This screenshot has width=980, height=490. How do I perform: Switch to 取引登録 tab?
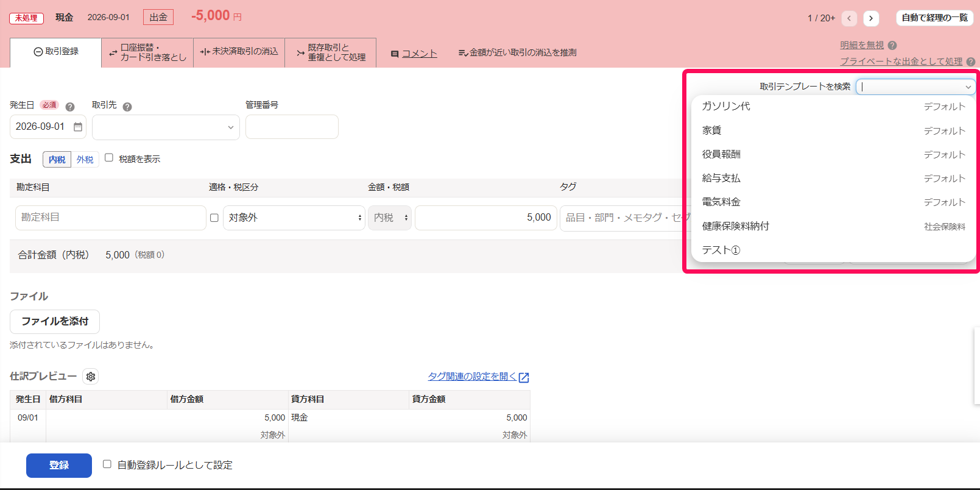click(56, 52)
